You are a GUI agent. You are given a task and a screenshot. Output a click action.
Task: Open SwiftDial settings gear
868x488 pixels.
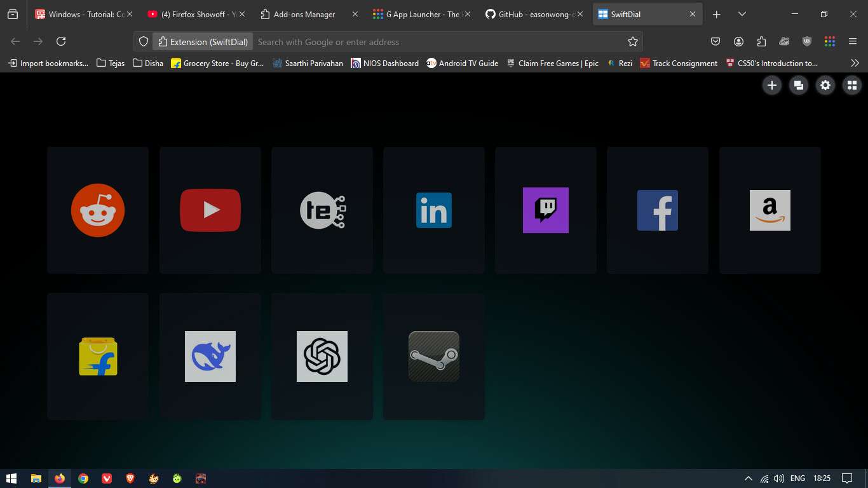[825, 85]
